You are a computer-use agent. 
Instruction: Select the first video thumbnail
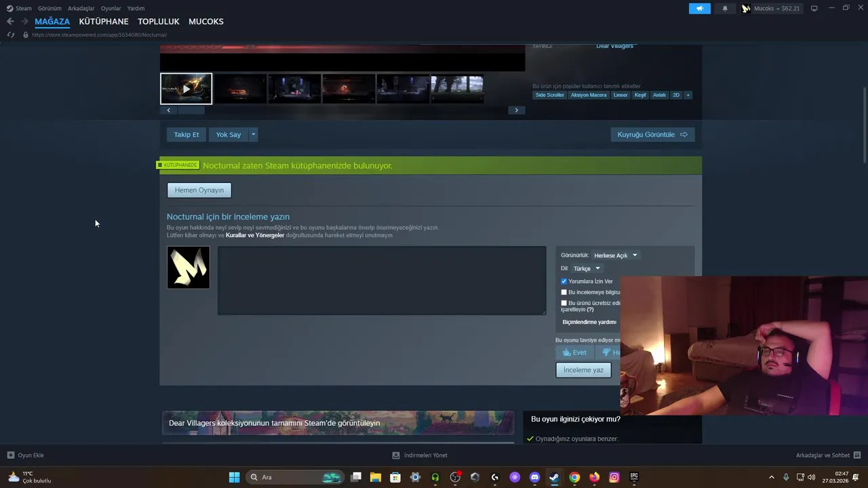pos(186,89)
